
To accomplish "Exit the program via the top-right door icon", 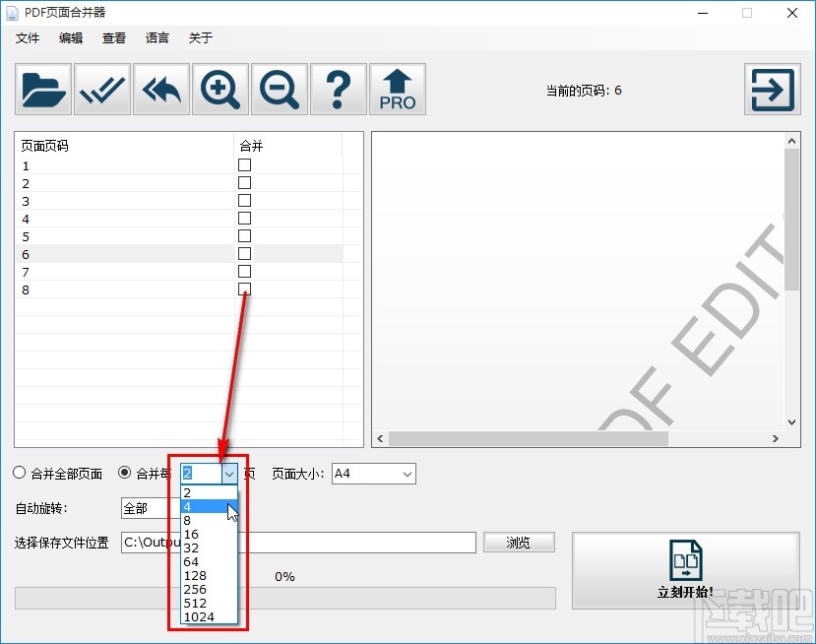I will 772,89.
